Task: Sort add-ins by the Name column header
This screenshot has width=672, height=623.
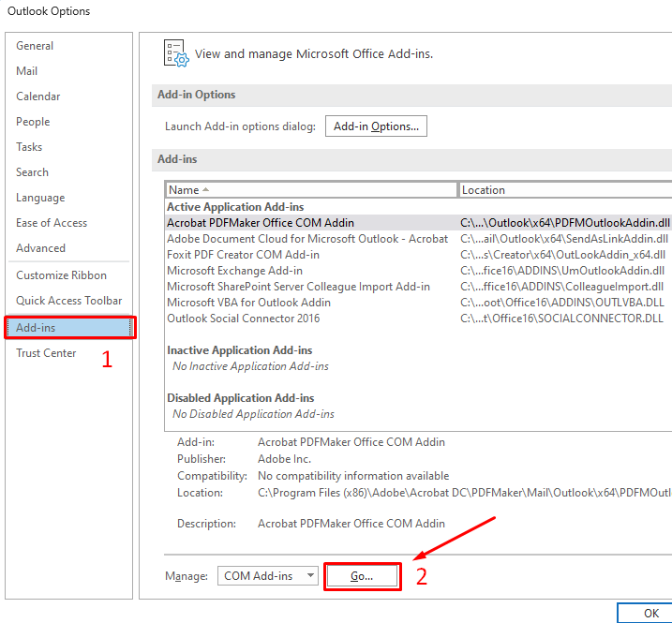Action: 309,190
